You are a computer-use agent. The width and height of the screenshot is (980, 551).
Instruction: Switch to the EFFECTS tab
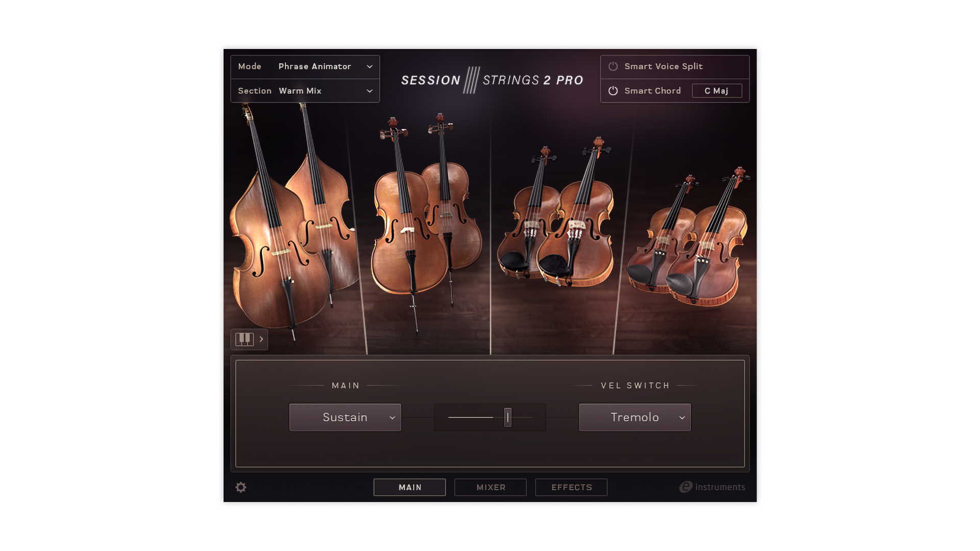(x=571, y=487)
